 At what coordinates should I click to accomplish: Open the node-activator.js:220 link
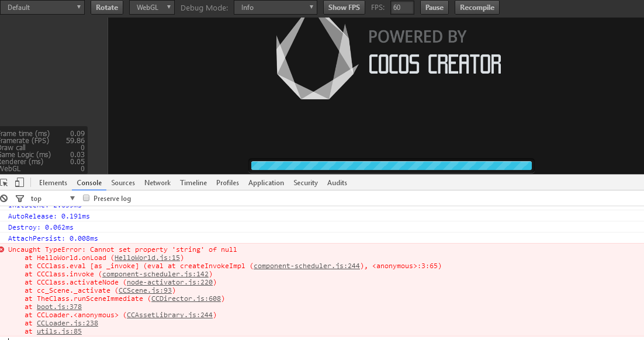(x=169, y=283)
